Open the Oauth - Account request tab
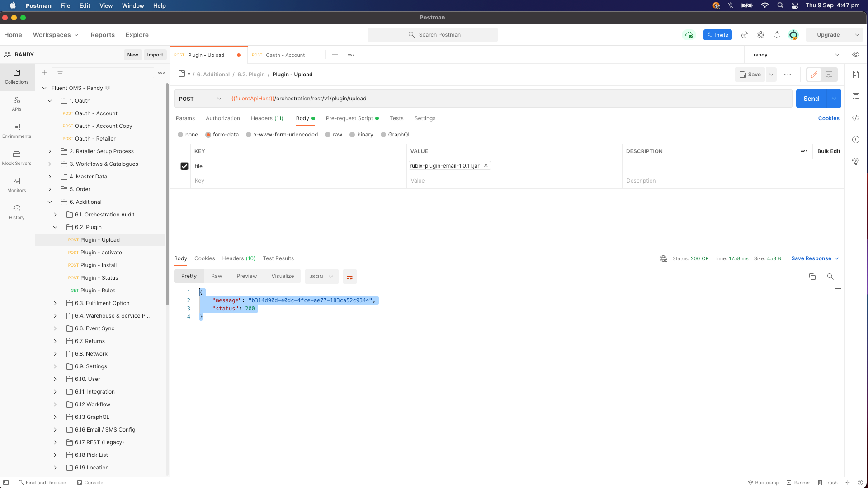The width and height of the screenshot is (868, 488). coord(285,55)
